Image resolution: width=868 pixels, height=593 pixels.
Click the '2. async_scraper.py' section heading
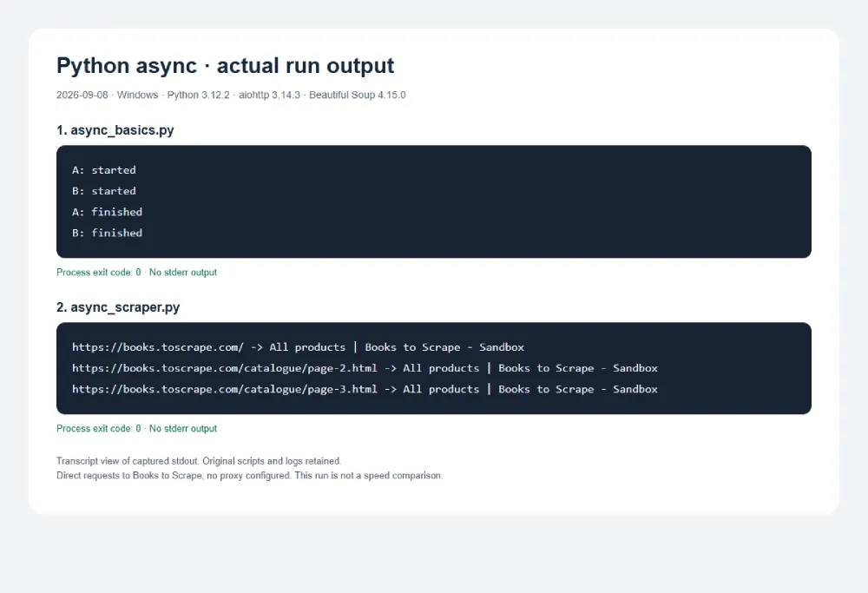point(118,307)
